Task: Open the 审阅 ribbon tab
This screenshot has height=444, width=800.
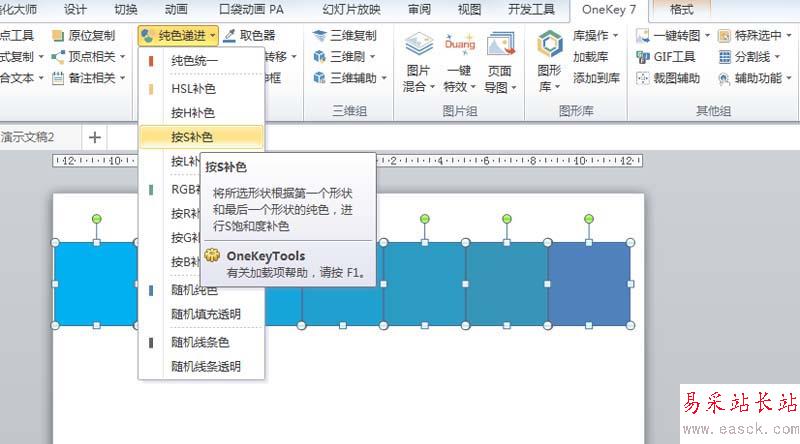Action: click(x=419, y=9)
